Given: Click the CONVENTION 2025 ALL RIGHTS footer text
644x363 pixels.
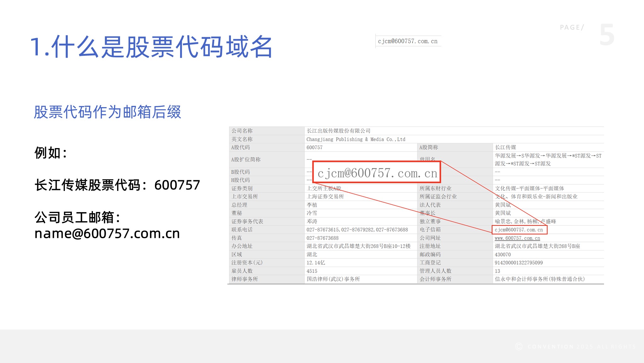Looking at the screenshot, I should pos(581,347).
